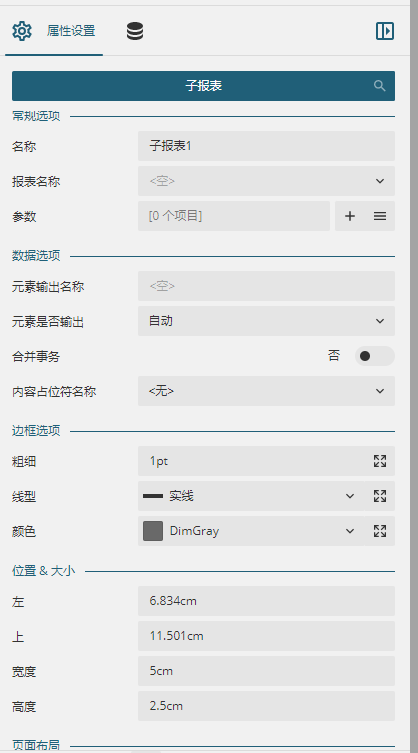Viewport: 418px width, 753px height.
Task: Open the 参数 list menu icon
Action: pos(380,216)
